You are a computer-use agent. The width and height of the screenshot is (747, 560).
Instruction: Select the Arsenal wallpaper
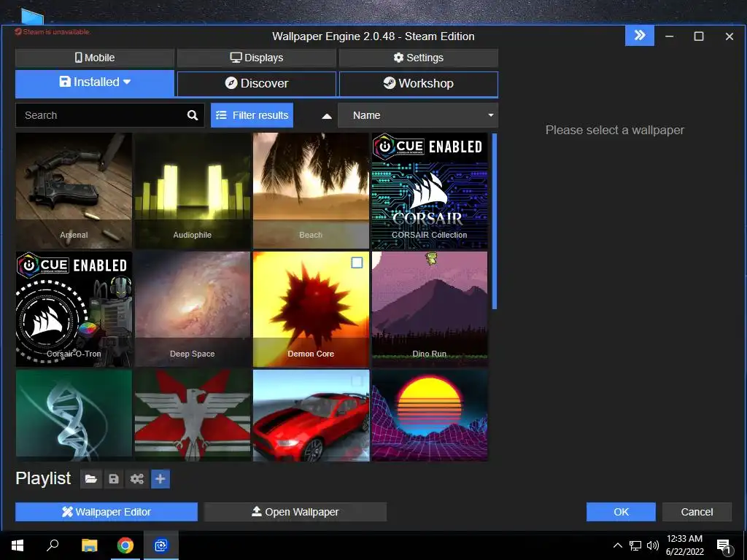[x=74, y=191]
